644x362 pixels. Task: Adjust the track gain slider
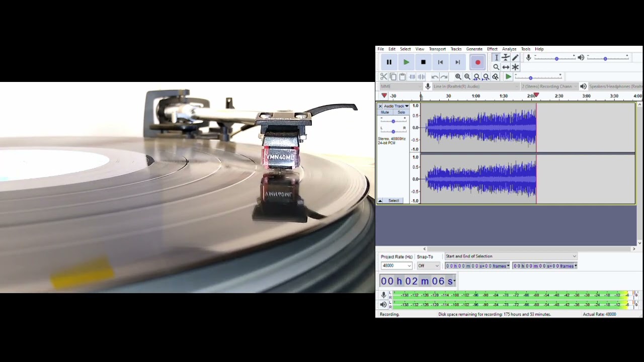(393, 121)
